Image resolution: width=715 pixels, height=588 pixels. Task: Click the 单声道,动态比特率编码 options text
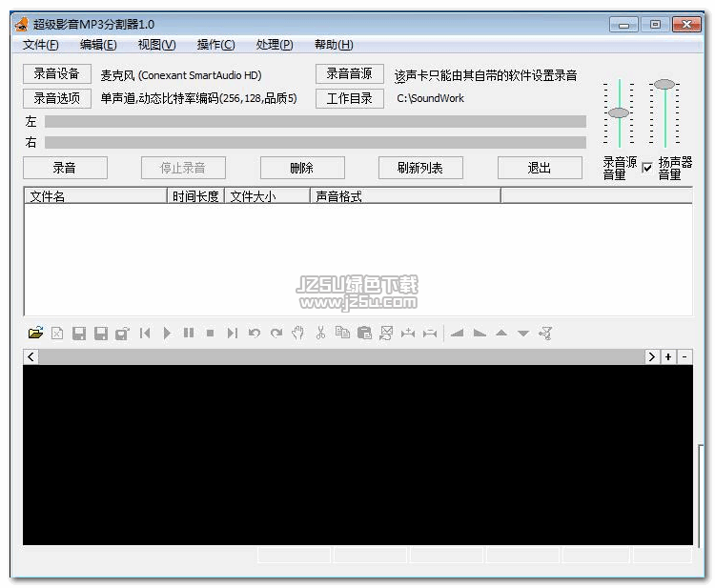pyautogui.click(x=198, y=98)
